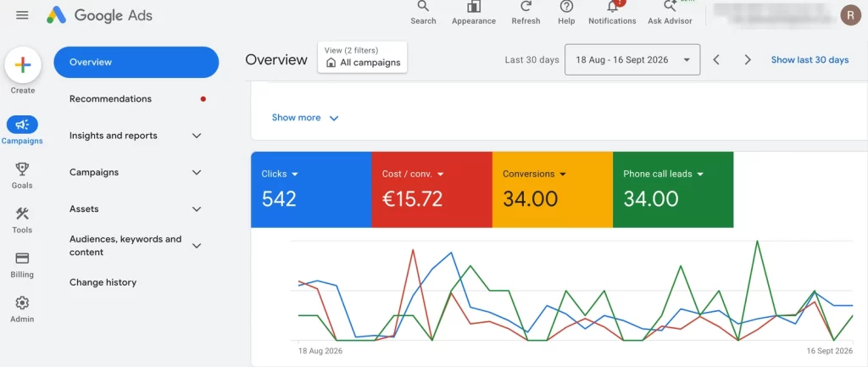Click the Overview page heading
Screen dimensions: 868x367
click(x=276, y=60)
